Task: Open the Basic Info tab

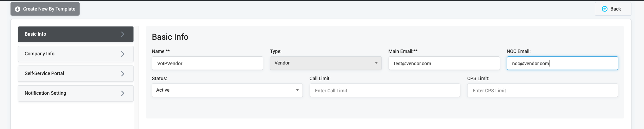Action: [x=76, y=34]
